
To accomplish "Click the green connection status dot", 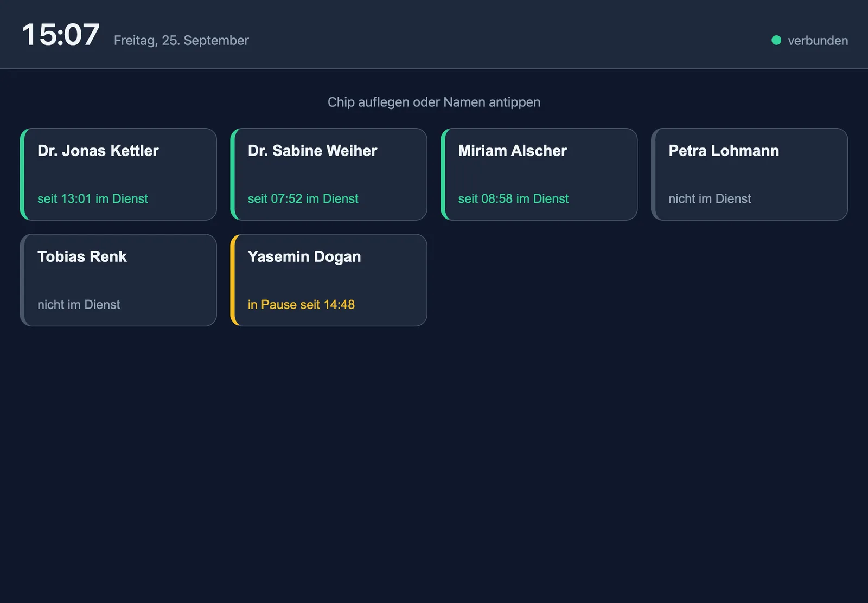I will coord(776,40).
